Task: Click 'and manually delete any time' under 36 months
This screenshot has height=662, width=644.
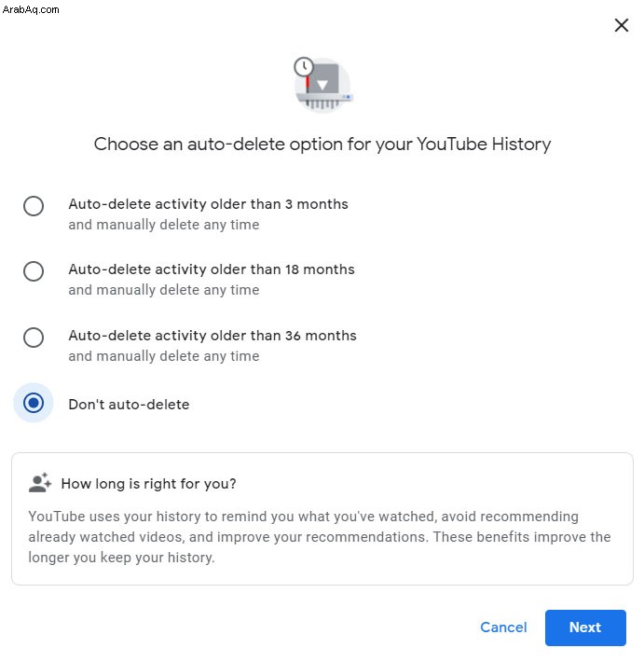Action: [x=164, y=356]
